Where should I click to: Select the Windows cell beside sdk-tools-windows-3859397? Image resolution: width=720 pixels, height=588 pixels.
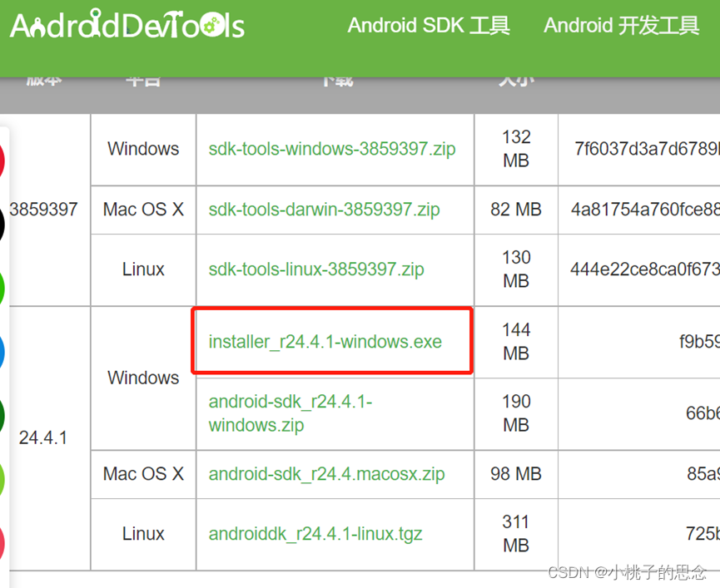pos(143,149)
